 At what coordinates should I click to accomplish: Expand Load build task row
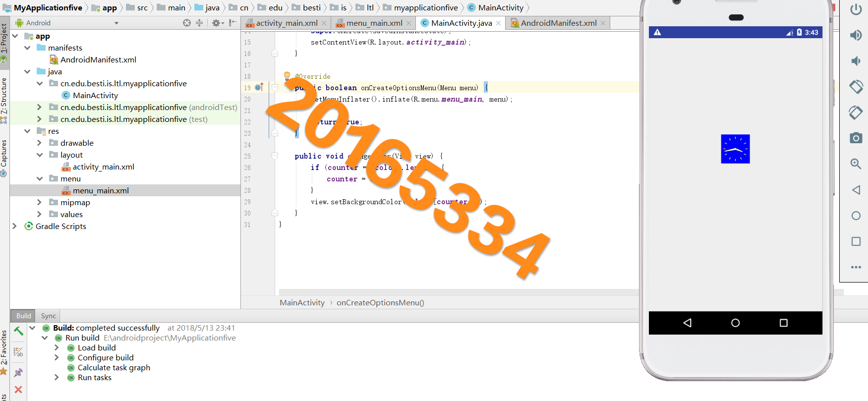coord(57,348)
